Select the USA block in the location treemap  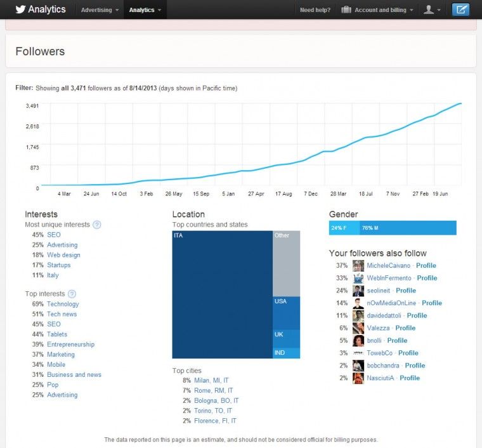coord(286,313)
